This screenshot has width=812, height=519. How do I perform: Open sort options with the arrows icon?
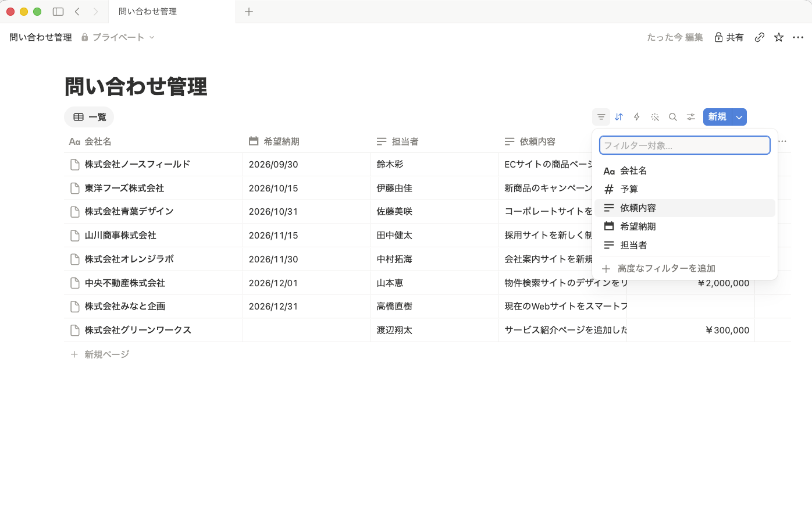tap(619, 117)
